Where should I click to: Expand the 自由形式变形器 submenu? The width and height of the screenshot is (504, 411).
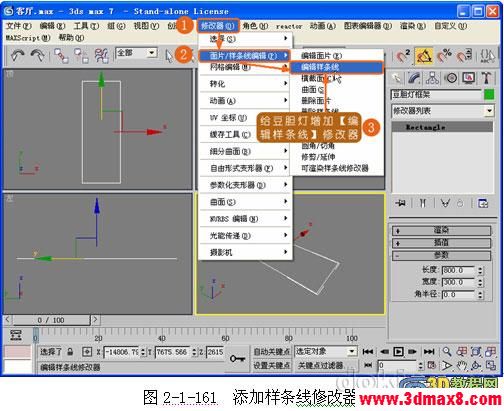click(x=245, y=168)
